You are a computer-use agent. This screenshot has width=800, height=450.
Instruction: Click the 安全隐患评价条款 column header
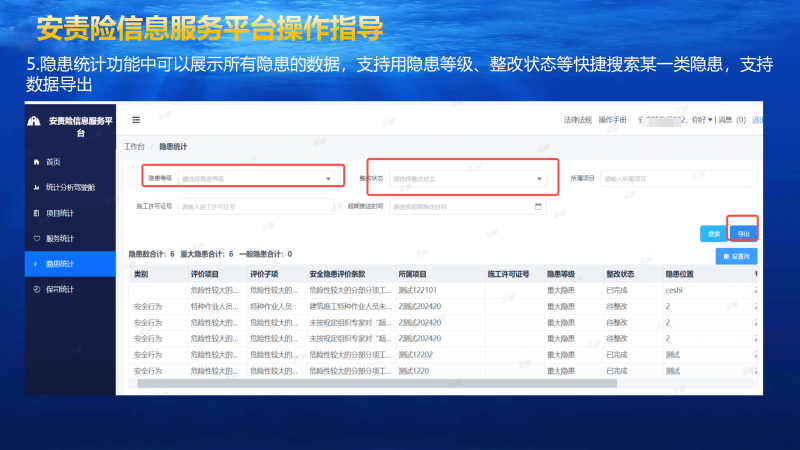tap(337, 274)
